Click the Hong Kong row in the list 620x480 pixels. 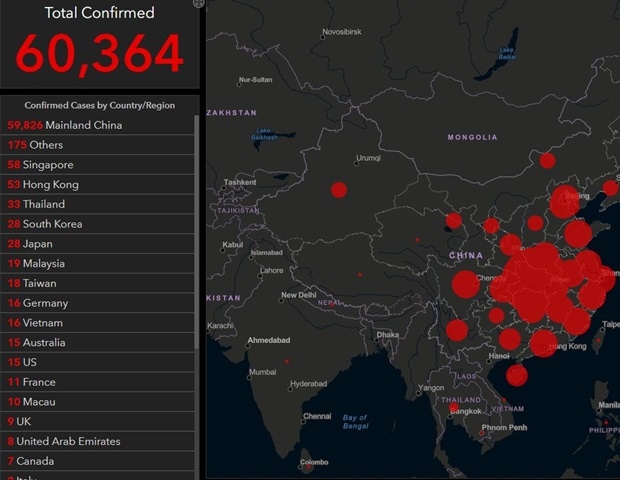pyautogui.click(x=43, y=185)
